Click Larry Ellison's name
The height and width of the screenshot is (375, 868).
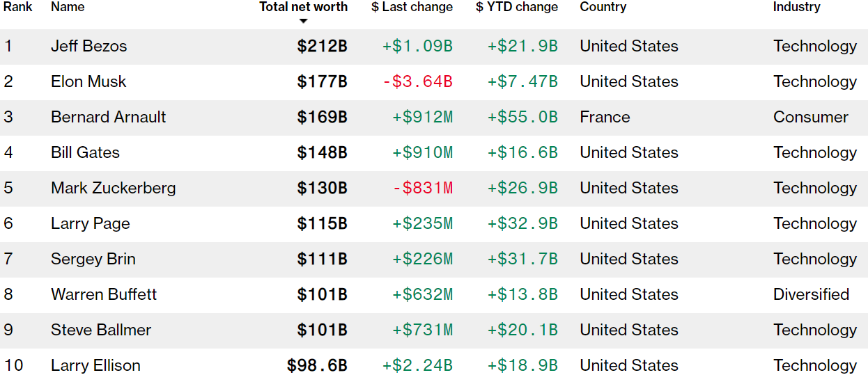pos(95,365)
